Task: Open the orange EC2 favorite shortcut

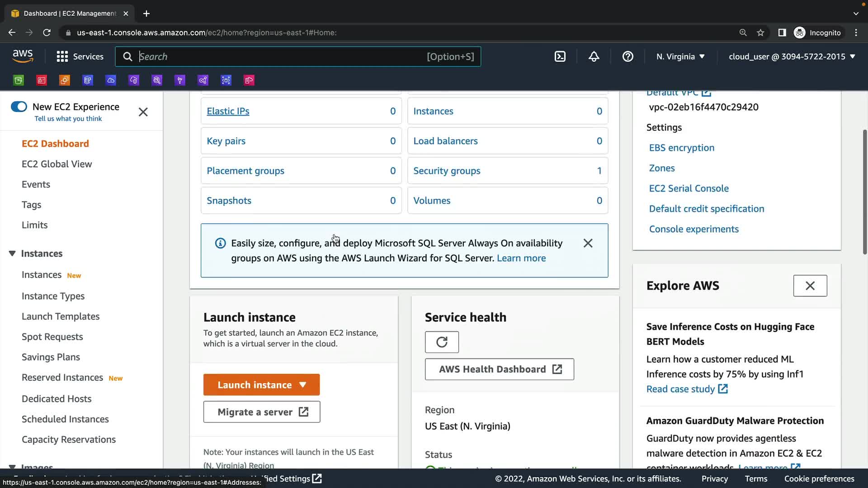Action: (65, 80)
